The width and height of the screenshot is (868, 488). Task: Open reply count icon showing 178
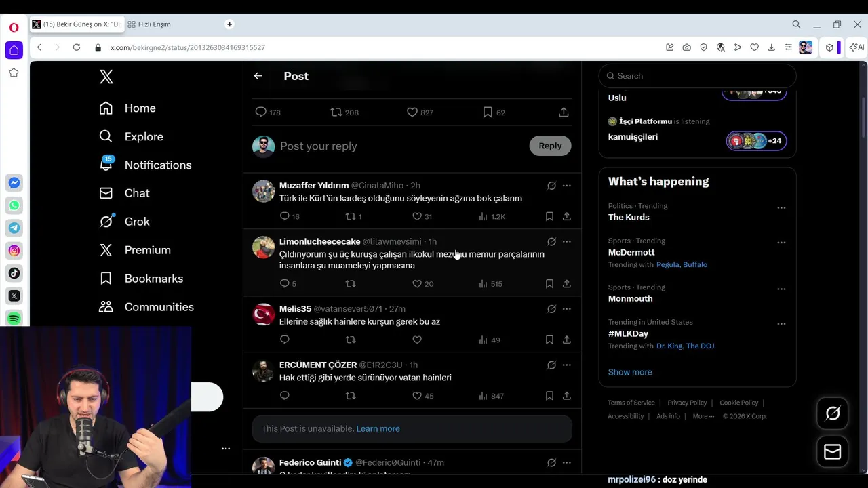point(260,112)
